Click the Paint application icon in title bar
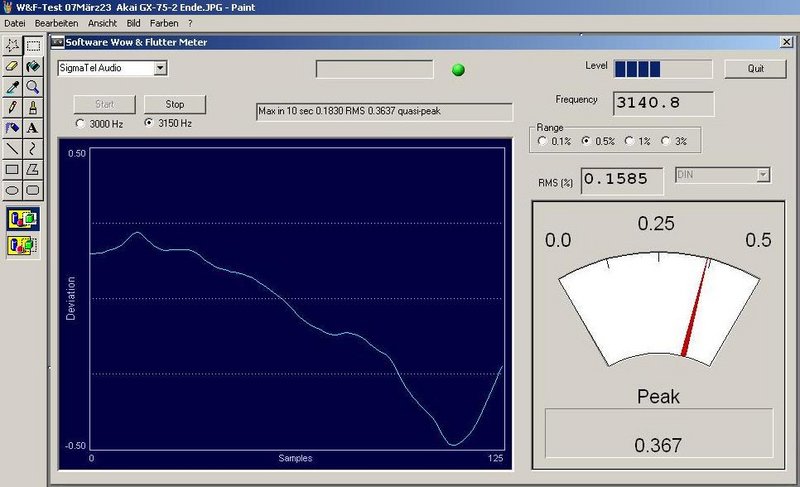 tap(7, 7)
